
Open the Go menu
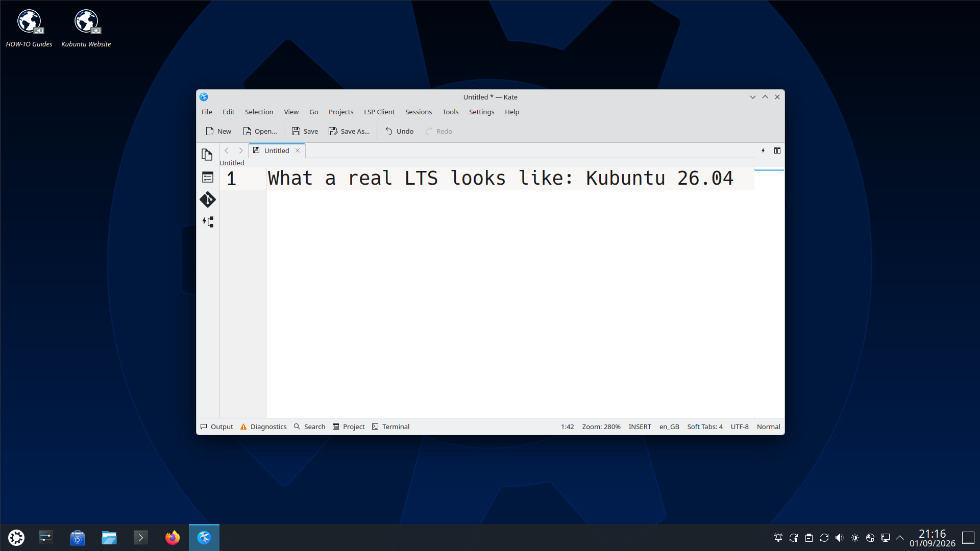tap(313, 112)
